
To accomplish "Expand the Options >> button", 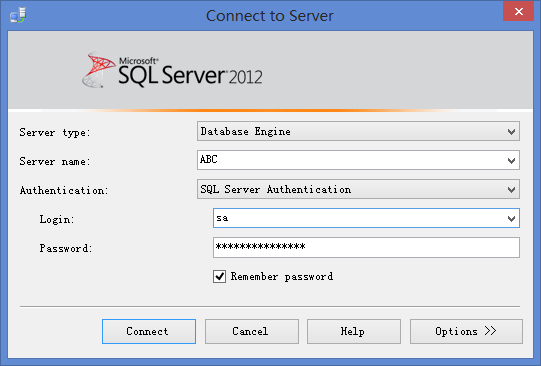I will pos(466,332).
